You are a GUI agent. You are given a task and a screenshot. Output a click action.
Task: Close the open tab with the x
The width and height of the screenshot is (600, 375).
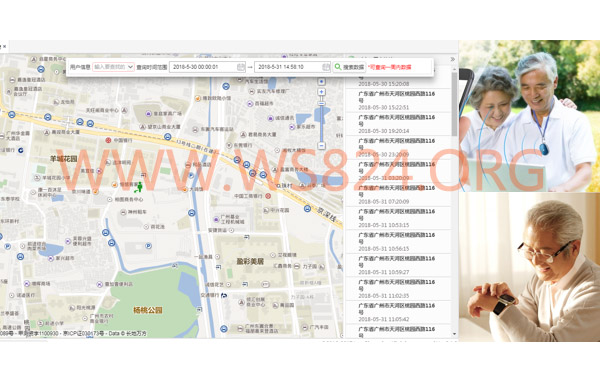[5, 47]
